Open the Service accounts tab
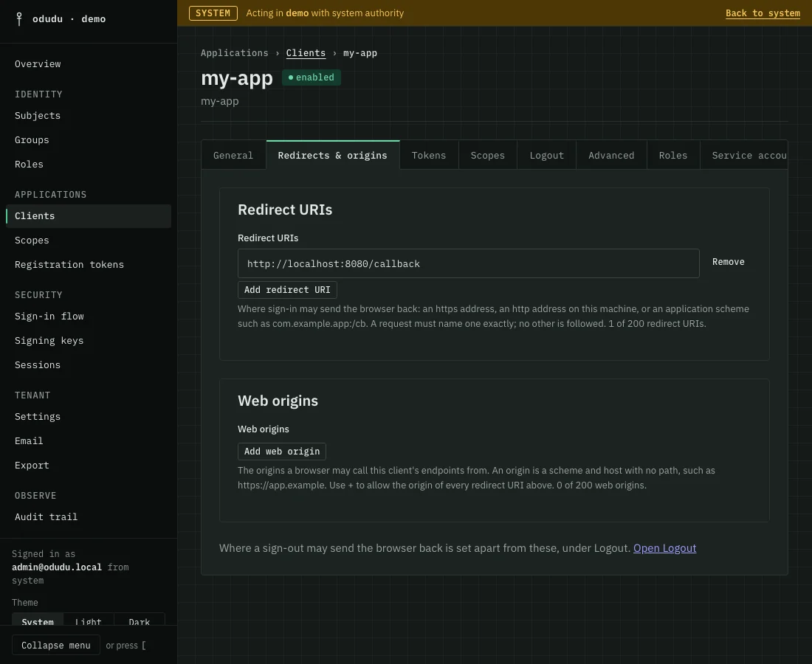The image size is (812, 664). coord(744,155)
